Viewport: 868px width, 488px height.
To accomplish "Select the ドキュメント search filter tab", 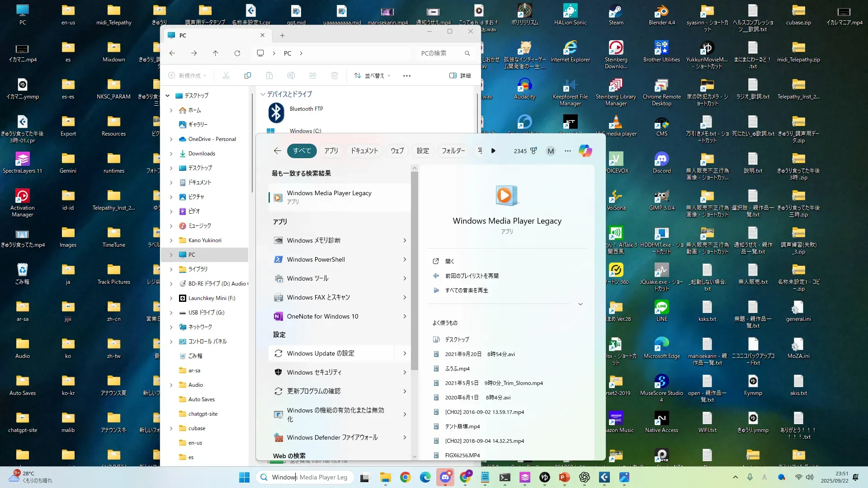I will [364, 151].
